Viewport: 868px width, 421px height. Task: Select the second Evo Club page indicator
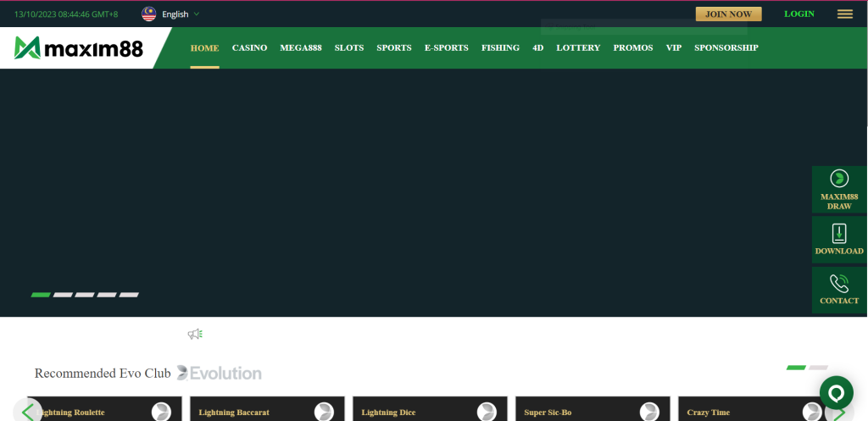coord(818,368)
